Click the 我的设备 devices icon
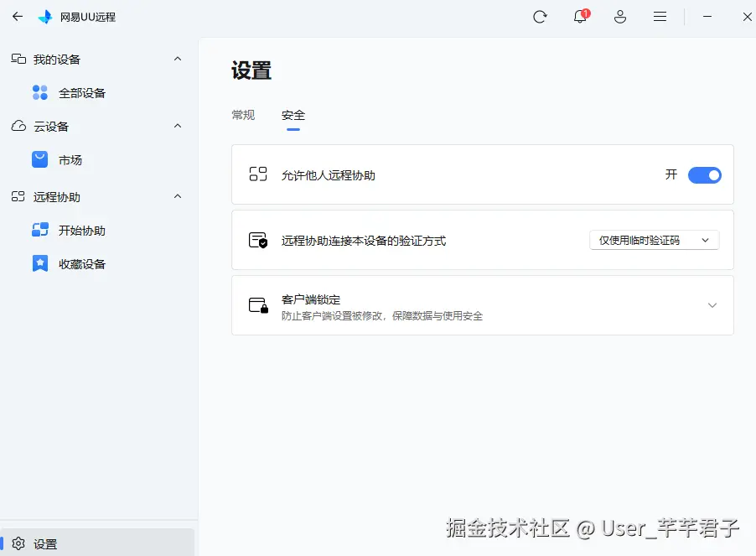 pos(18,59)
